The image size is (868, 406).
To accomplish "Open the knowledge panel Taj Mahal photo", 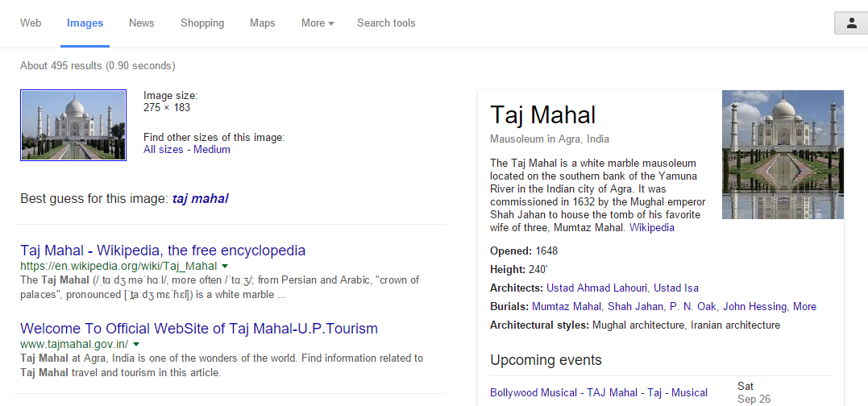I will coord(783,155).
